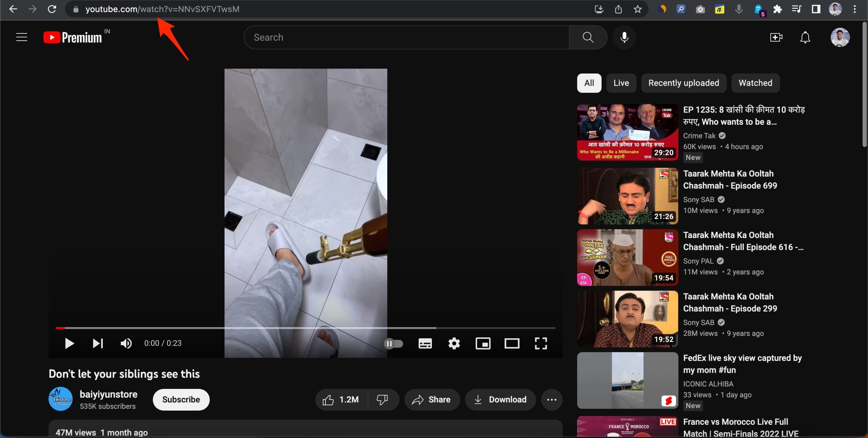Mute the video volume

126,343
